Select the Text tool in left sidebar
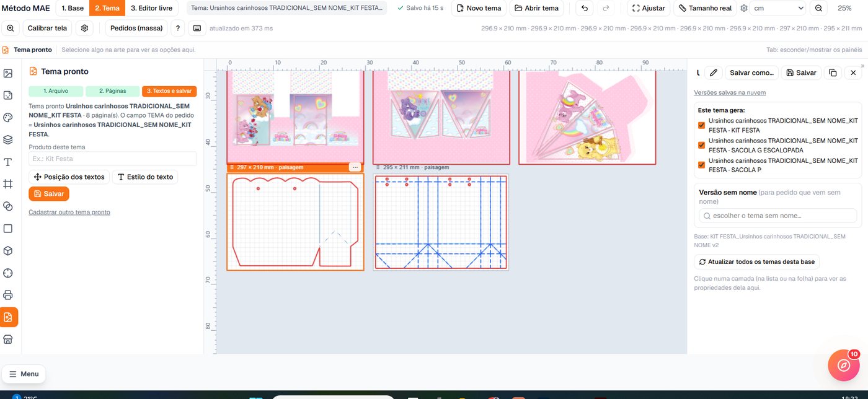The height and width of the screenshot is (399, 868). coord(8,162)
